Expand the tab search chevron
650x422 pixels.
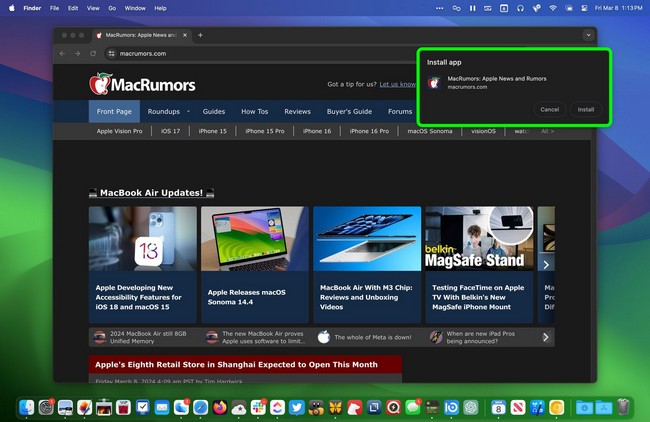587,35
